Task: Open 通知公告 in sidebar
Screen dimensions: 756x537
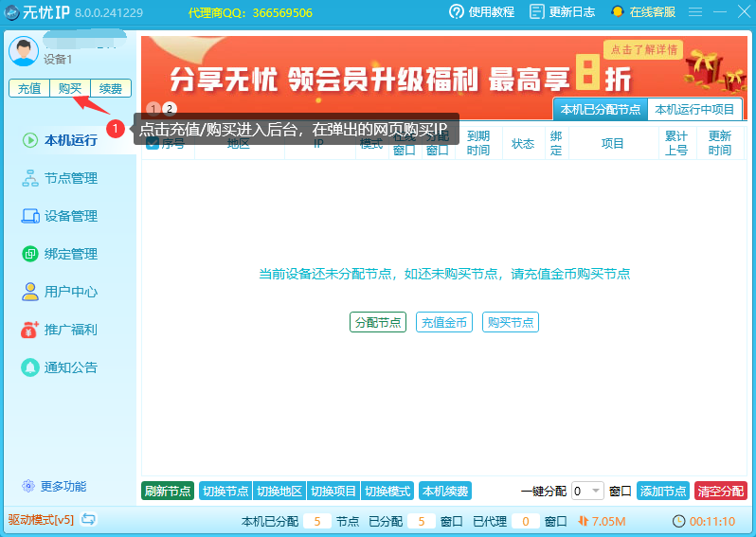Action: pos(71,367)
